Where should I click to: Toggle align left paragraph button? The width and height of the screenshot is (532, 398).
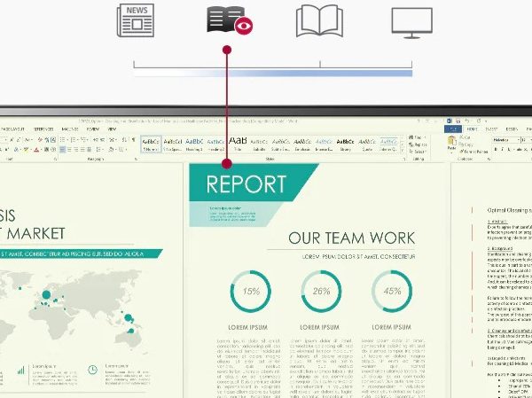pos(62,149)
